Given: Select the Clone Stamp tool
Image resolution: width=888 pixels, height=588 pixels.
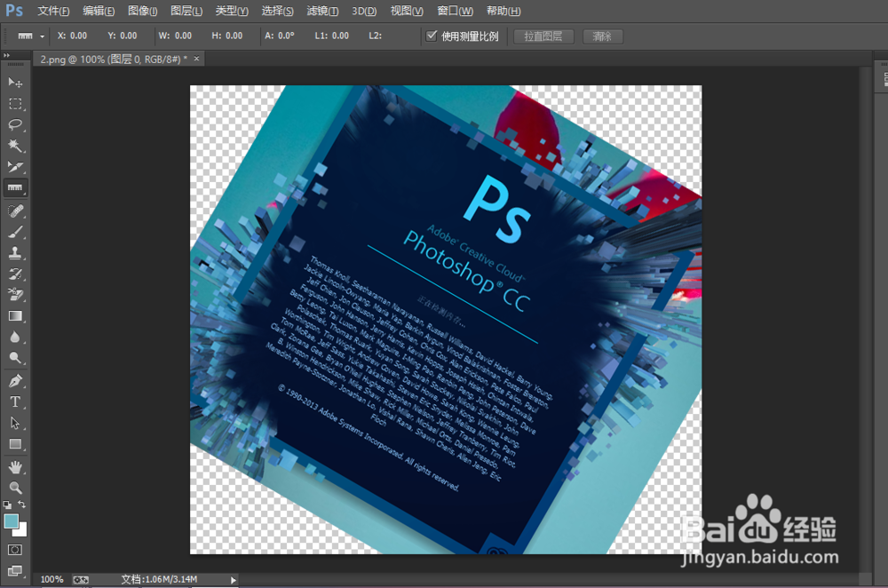Looking at the screenshot, I should click(x=15, y=253).
